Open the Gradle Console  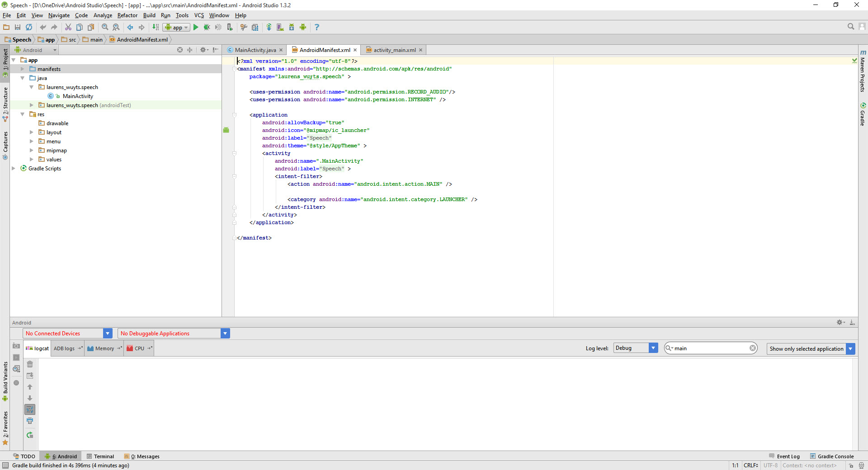pos(832,456)
